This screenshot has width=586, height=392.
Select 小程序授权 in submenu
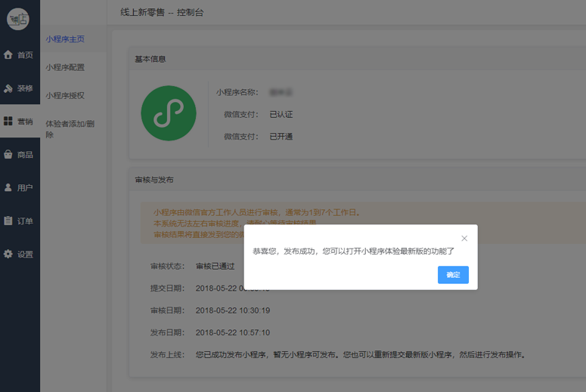coord(65,96)
